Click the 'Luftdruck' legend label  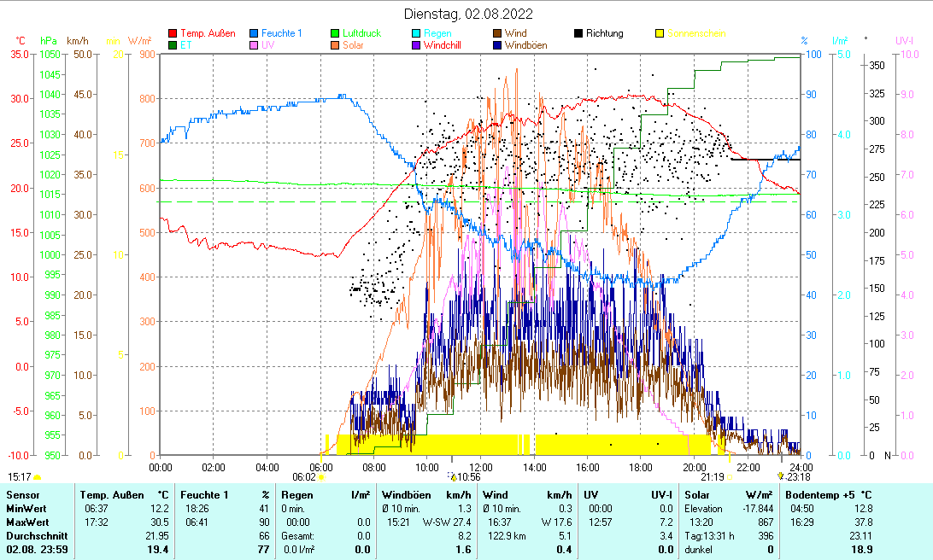361,33
